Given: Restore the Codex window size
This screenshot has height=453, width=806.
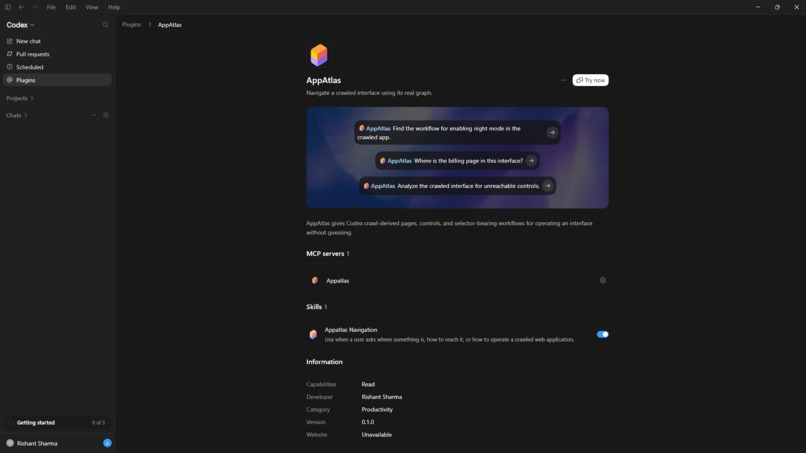Looking at the screenshot, I should coord(777,7).
